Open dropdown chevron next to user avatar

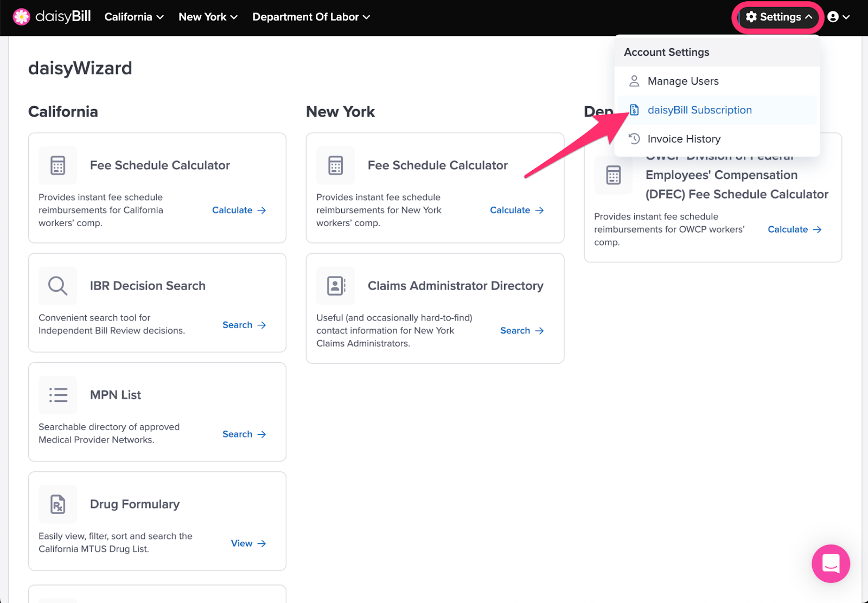[x=846, y=17]
